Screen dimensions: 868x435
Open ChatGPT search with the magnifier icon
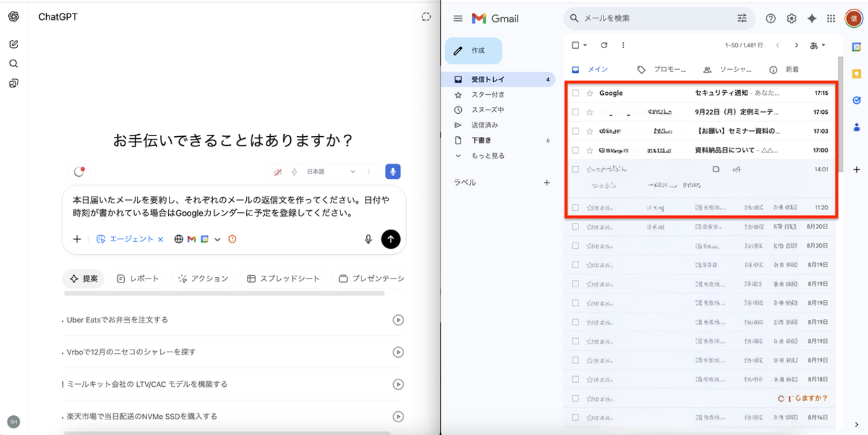(x=14, y=63)
